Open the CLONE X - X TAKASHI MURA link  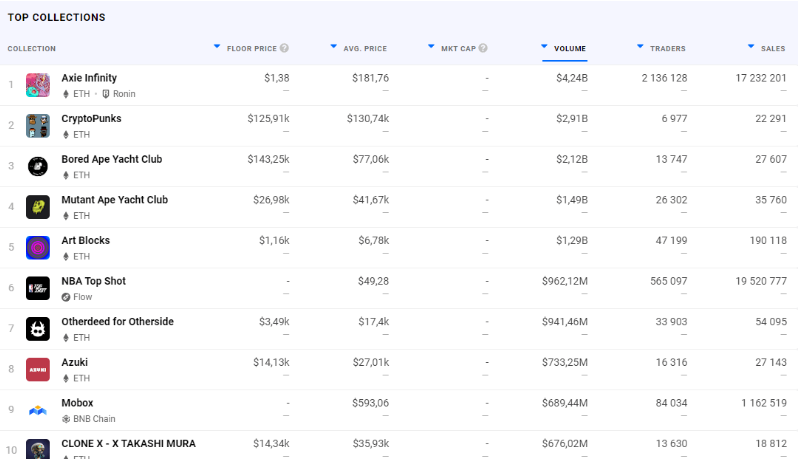pos(128,444)
